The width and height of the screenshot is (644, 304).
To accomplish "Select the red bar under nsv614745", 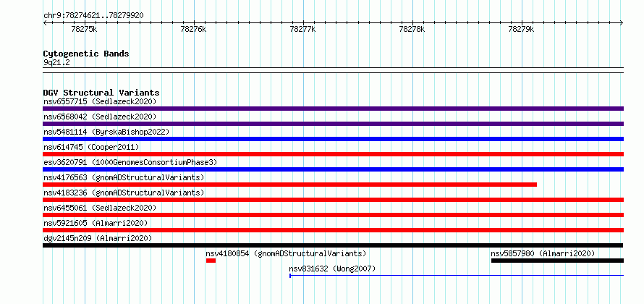I will [333, 154].
